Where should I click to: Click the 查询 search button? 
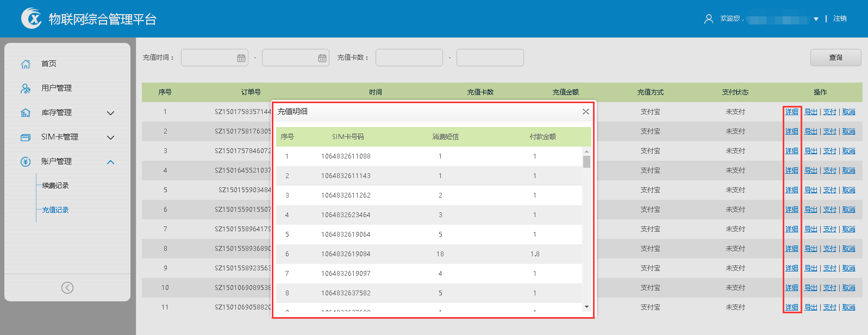point(835,58)
